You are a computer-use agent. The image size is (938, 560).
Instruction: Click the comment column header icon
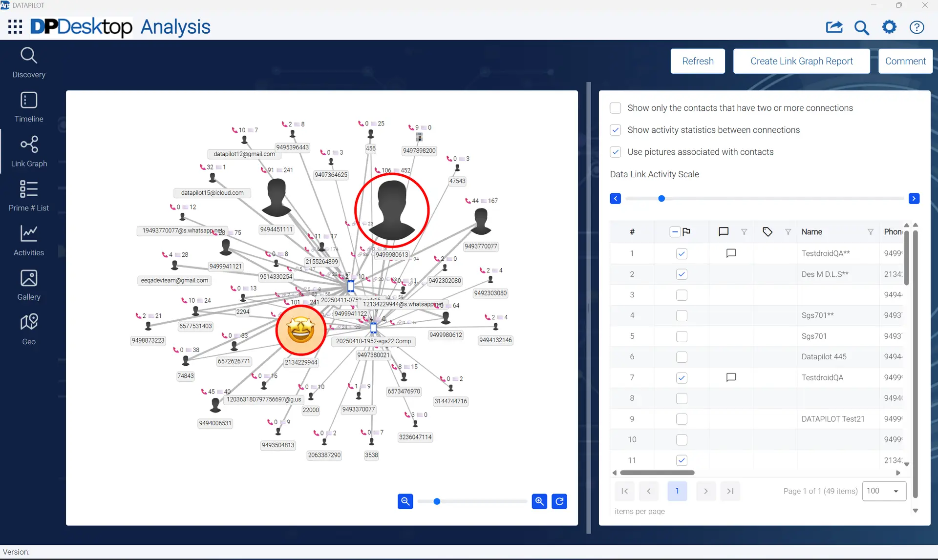point(724,231)
